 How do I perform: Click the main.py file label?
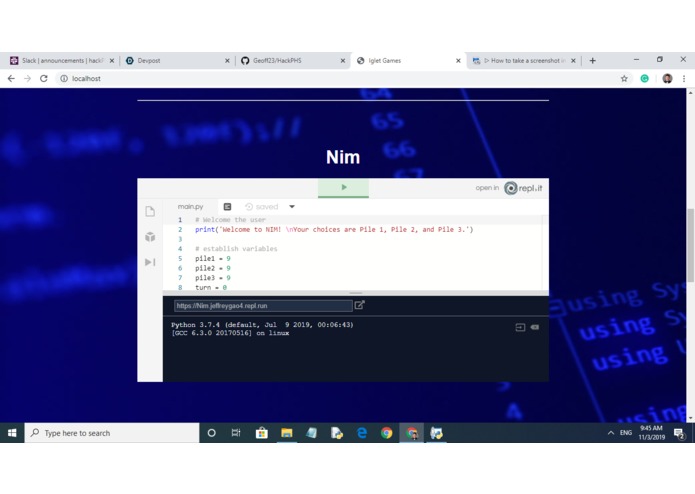pyautogui.click(x=190, y=206)
